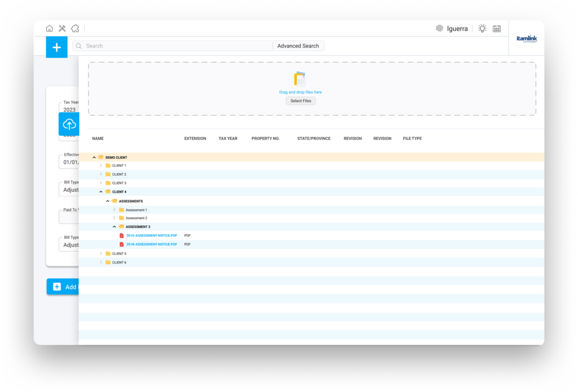578x392 pixels.
Task: Expand the CLIENT 1 folder
Action: point(101,166)
